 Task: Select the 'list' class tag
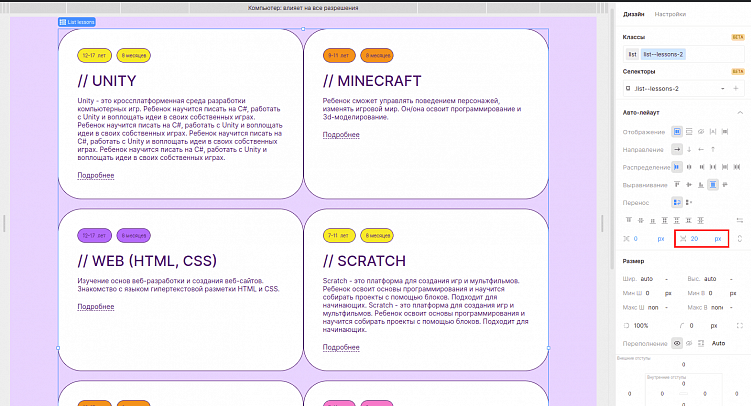pos(633,55)
